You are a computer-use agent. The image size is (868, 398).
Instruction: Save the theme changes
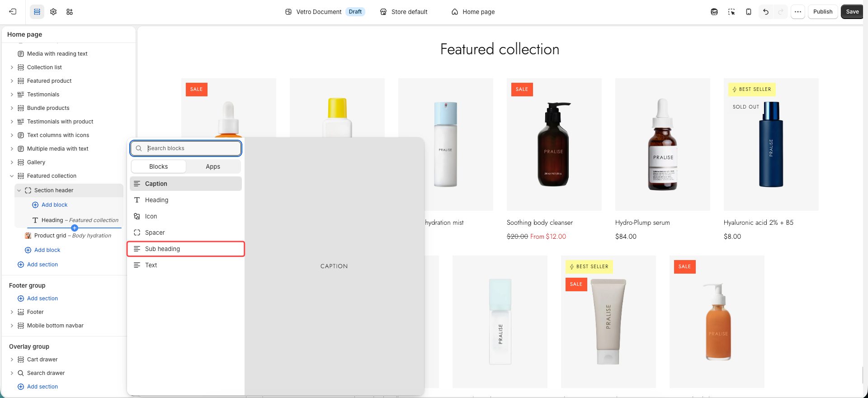[x=852, y=12]
